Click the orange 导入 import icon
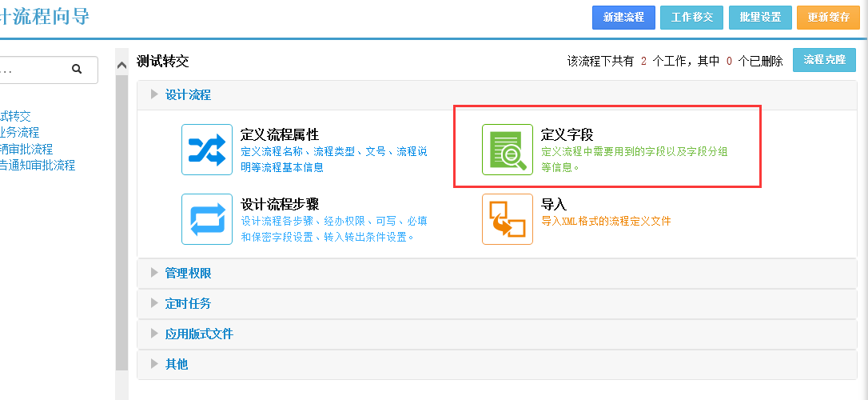 pyautogui.click(x=507, y=218)
